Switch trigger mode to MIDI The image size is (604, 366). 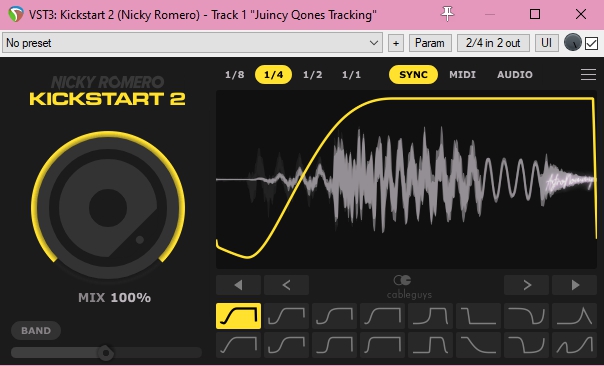coord(462,74)
